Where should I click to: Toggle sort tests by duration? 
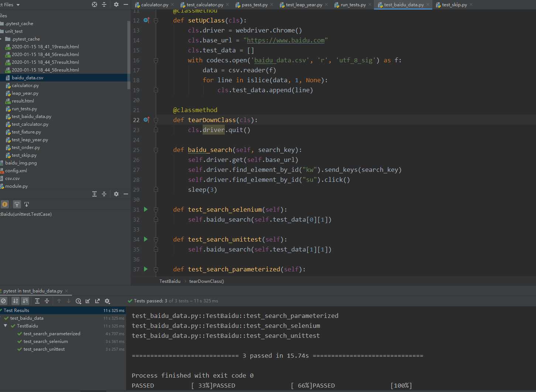(x=25, y=301)
